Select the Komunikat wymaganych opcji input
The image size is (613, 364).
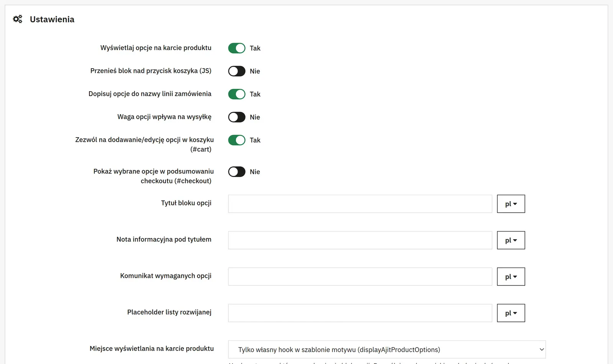360,277
